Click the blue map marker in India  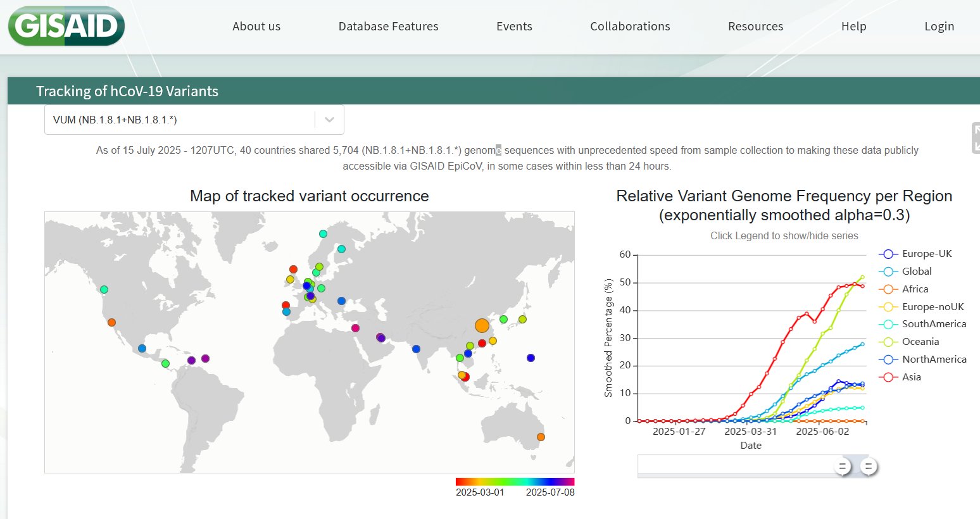[x=416, y=349]
